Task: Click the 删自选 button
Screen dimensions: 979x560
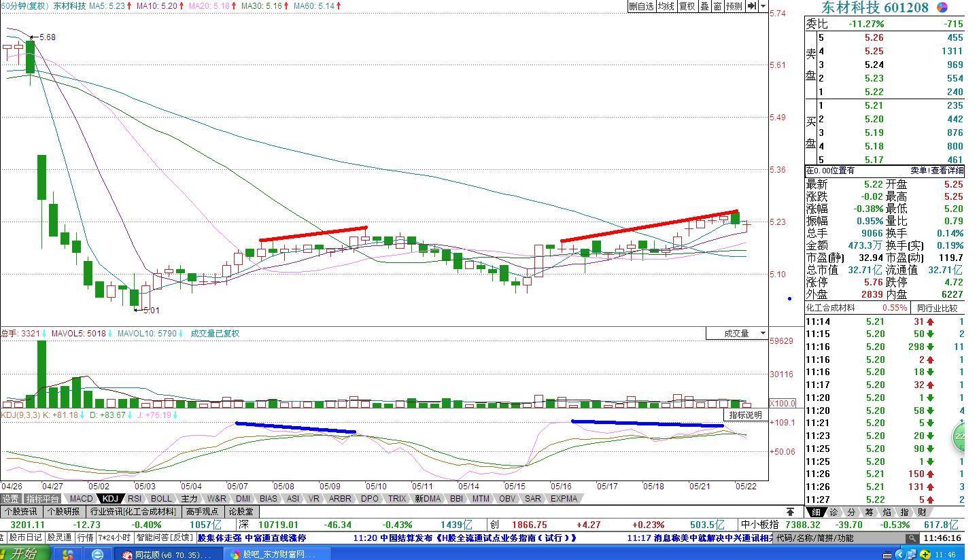Action: click(x=641, y=6)
